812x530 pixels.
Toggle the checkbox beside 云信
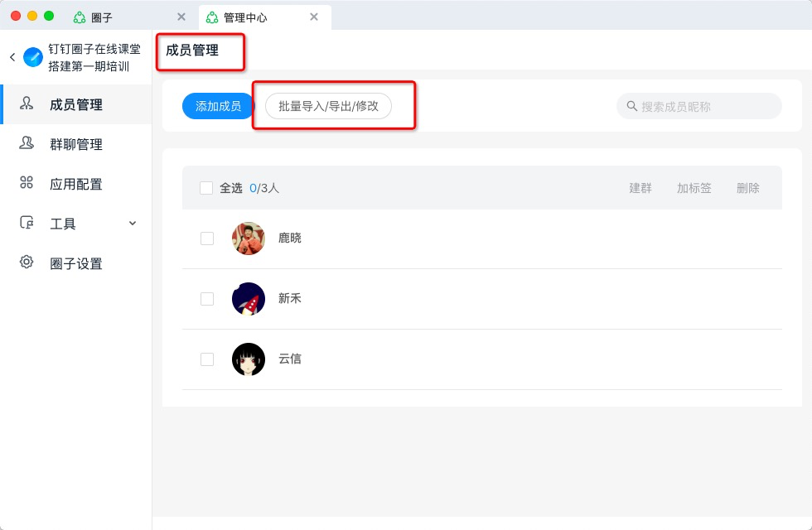tap(207, 359)
